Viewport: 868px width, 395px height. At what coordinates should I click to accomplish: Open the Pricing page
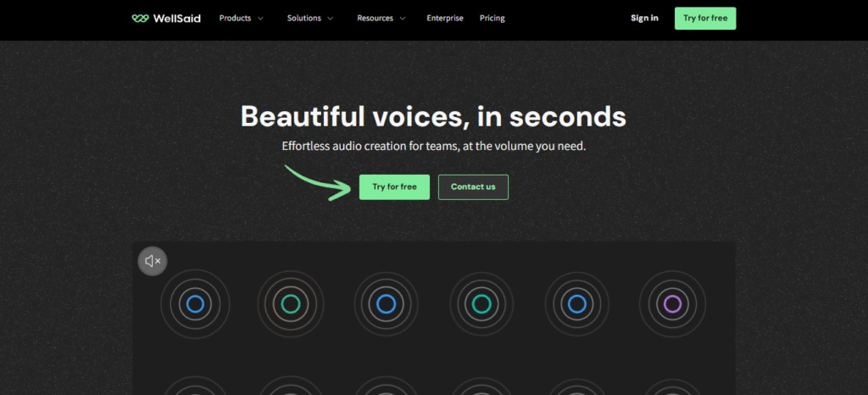(492, 18)
